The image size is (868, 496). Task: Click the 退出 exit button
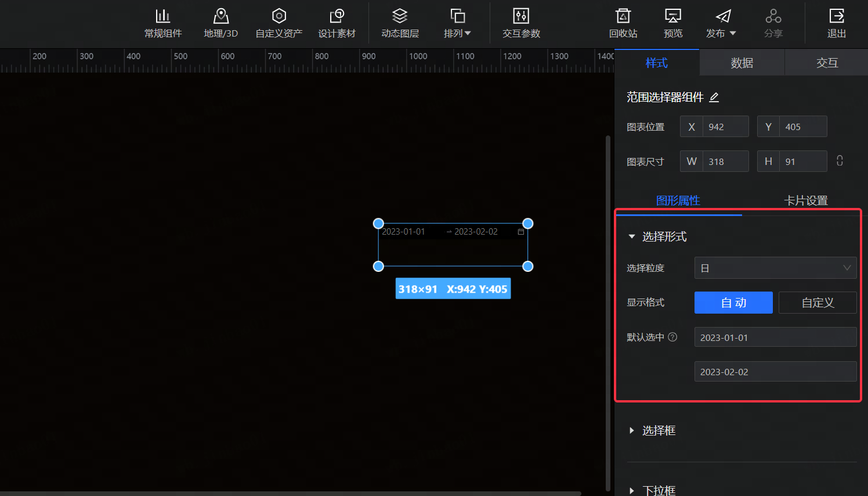pyautogui.click(x=836, y=23)
